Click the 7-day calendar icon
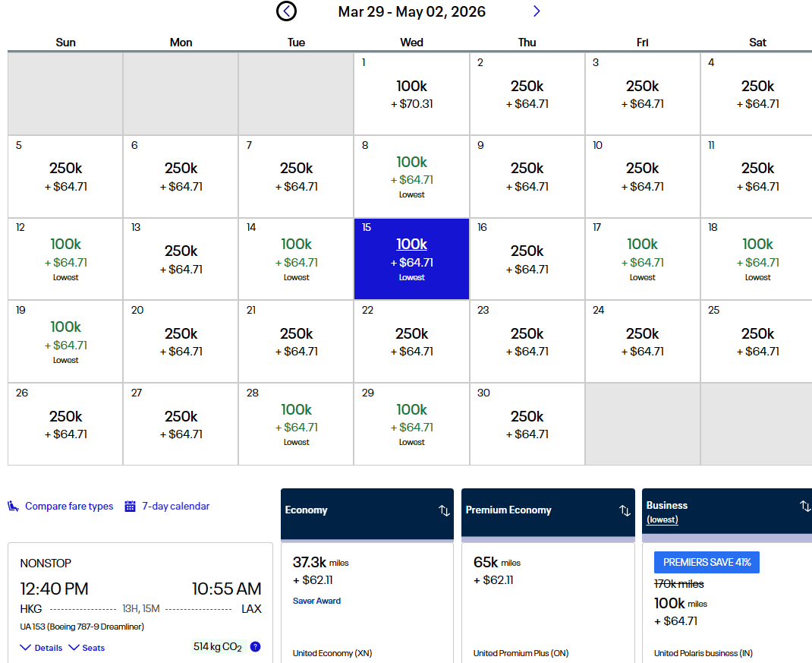The height and width of the screenshot is (663, 812). pos(131,507)
